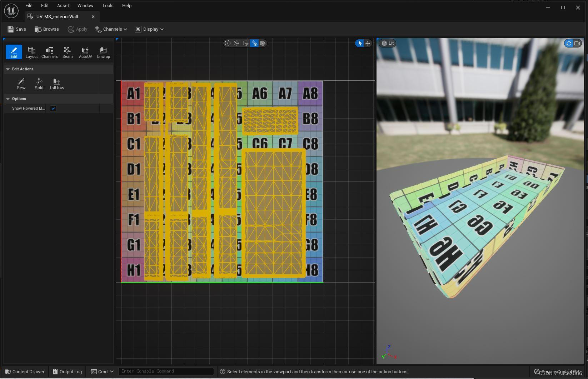
Task: Open the Cmd console type dropdown
Action: (x=102, y=371)
